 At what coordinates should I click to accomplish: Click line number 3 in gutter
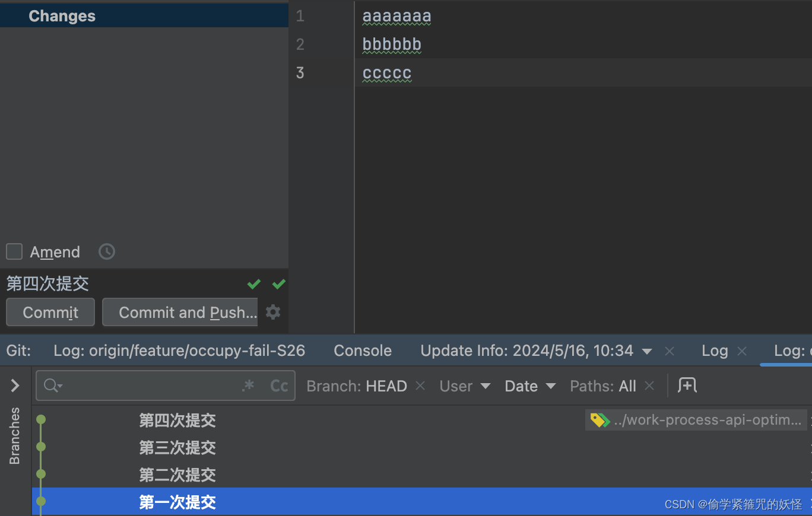300,73
